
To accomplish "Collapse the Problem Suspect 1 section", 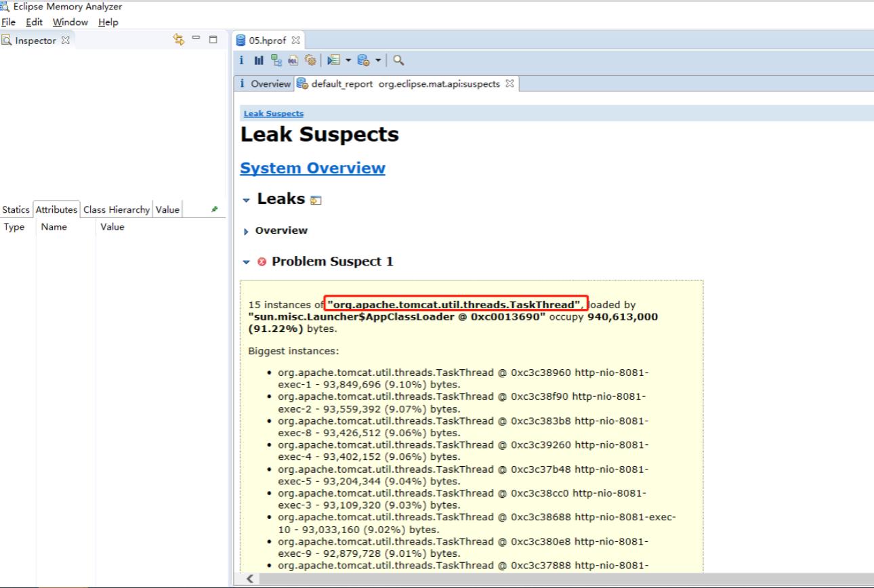I will 245,261.
